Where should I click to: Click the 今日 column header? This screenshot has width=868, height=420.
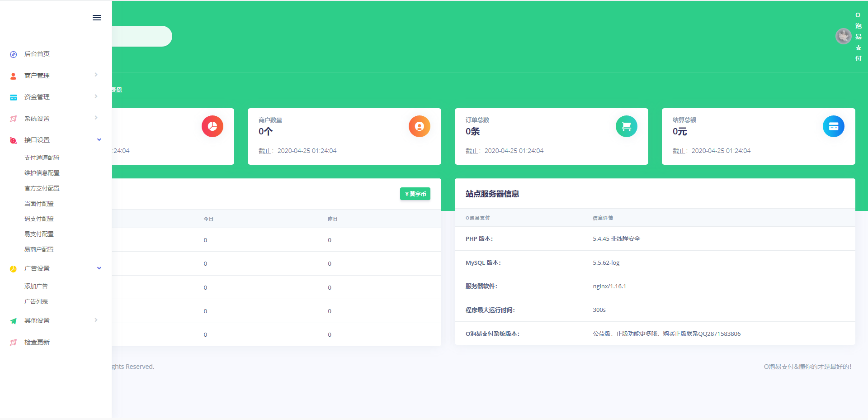[208, 219]
